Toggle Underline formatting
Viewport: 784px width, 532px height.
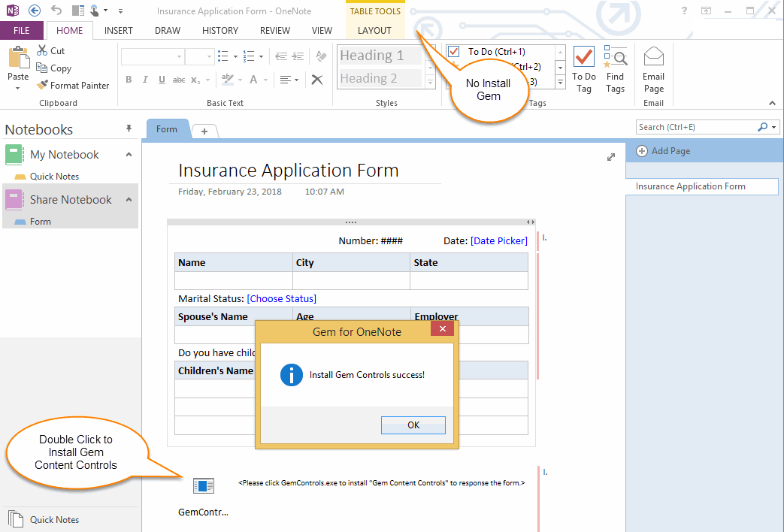point(162,80)
